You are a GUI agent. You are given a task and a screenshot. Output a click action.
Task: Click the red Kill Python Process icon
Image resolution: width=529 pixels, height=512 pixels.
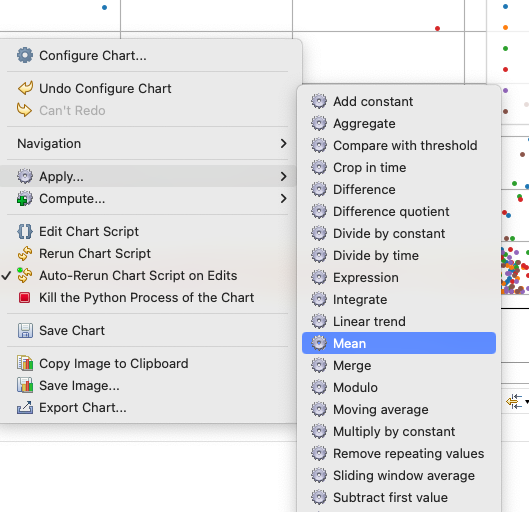tap(25, 297)
